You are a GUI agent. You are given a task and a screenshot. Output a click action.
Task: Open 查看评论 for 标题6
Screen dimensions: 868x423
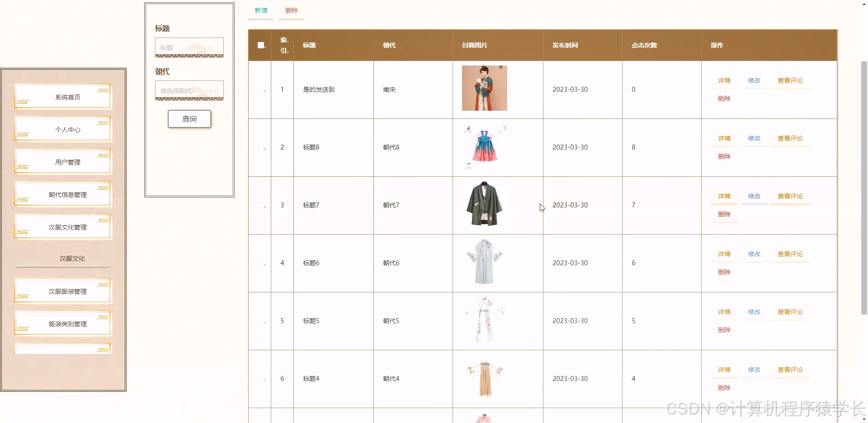(x=790, y=254)
